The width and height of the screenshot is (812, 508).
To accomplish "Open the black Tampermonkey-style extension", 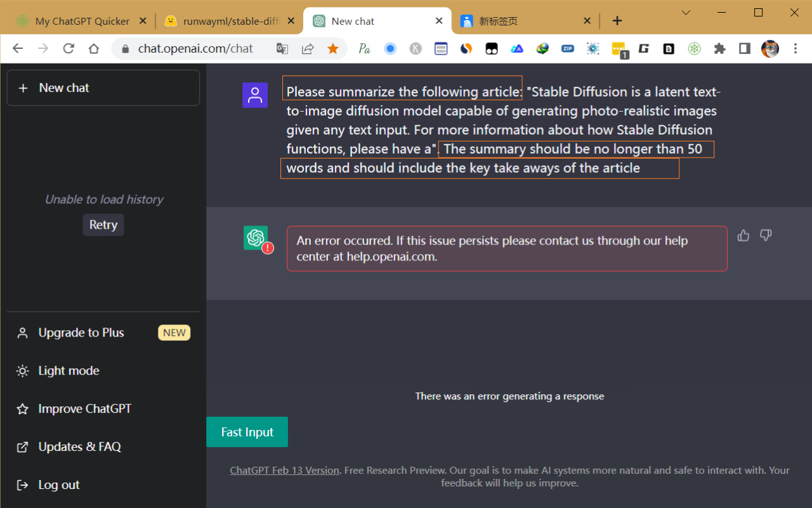I will [492, 48].
